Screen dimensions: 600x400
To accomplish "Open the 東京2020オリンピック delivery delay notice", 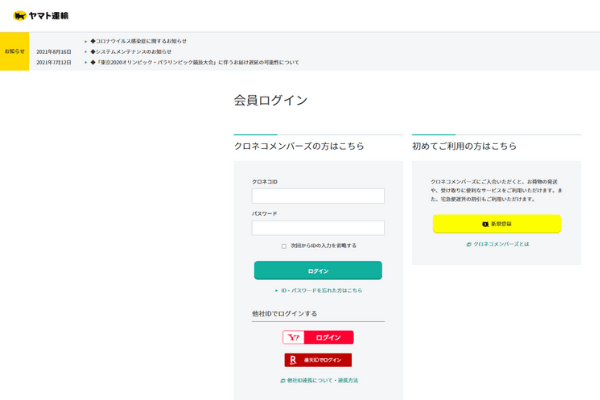I will coord(194,62).
